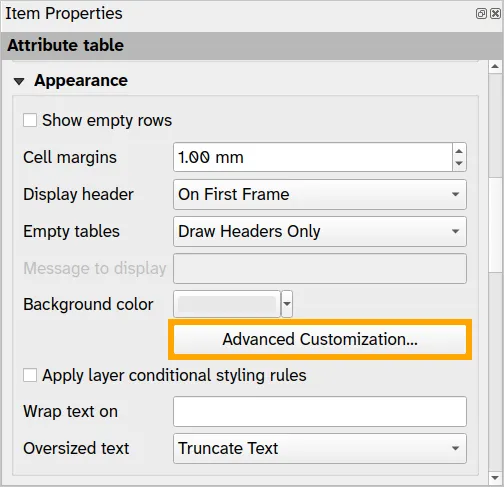Screen dimensions: 504x487
Task: Click the Background color swatch
Action: (227, 304)
